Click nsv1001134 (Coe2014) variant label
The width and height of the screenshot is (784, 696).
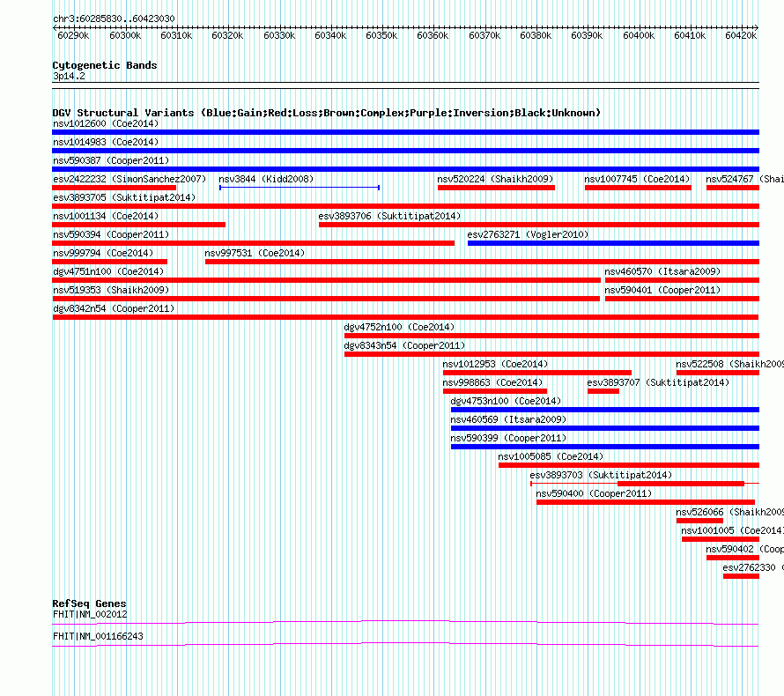(x=106, y=216)
